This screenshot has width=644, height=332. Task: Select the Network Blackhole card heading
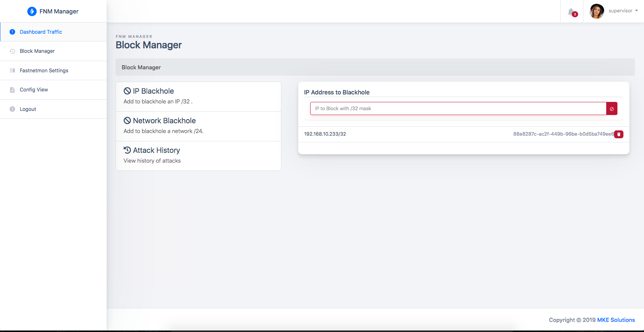click(164, 121)
